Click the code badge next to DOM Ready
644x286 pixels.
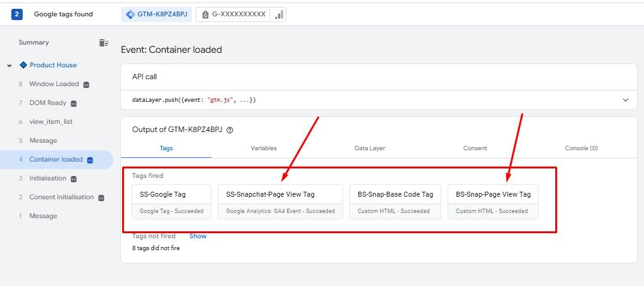pos(74,104)
